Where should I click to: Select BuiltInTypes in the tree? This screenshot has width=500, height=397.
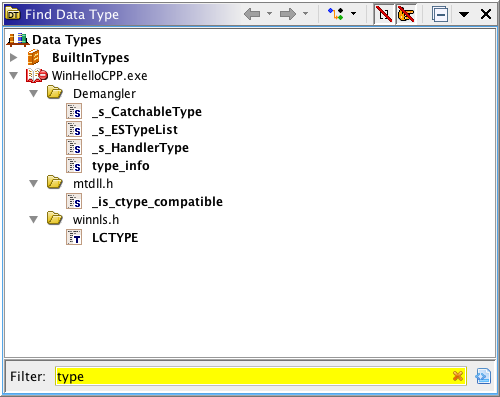[91, 58]
